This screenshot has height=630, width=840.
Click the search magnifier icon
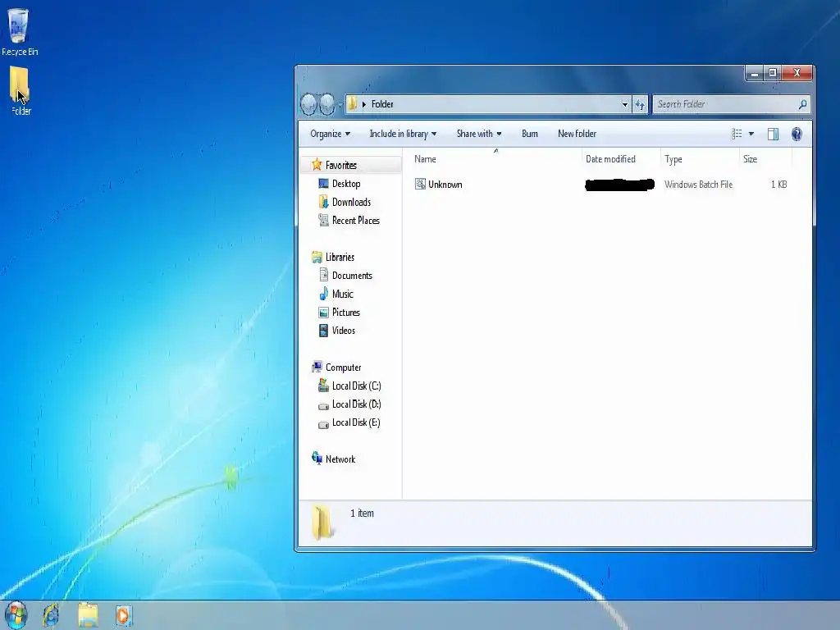click(802, 104)
